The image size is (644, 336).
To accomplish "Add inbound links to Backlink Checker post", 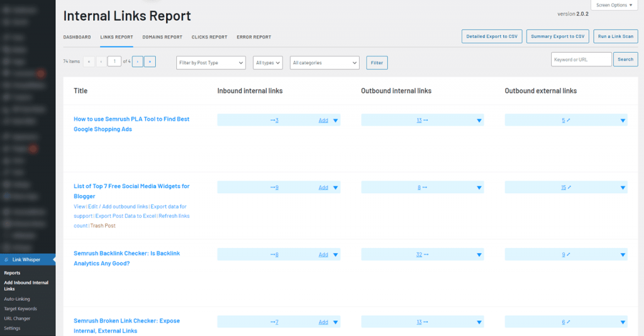I will [x=323, y=255].
